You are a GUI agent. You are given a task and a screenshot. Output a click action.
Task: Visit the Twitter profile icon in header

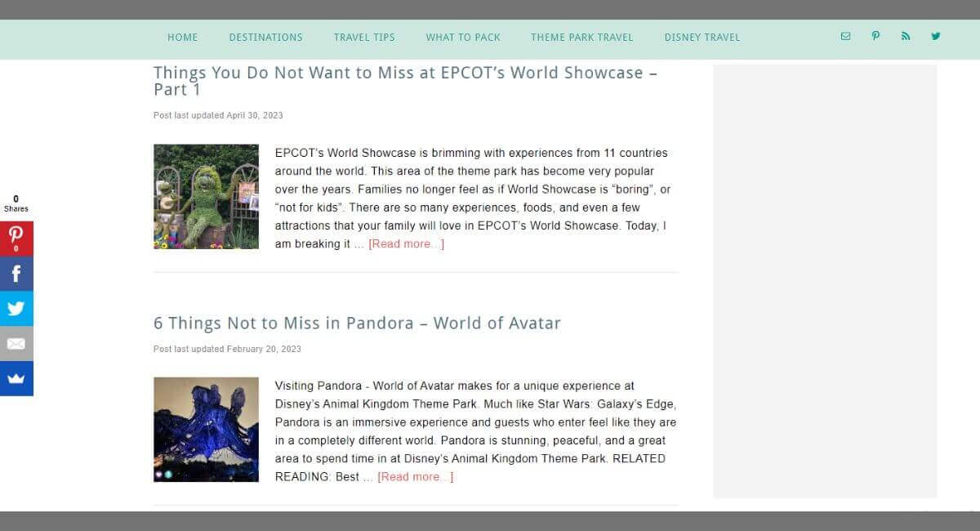tap(936, 36)
